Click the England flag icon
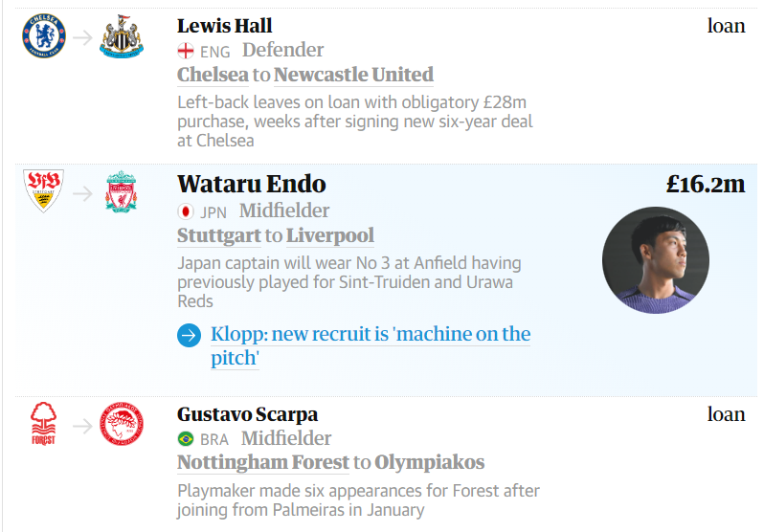764x532 pixels. (186, 51)
